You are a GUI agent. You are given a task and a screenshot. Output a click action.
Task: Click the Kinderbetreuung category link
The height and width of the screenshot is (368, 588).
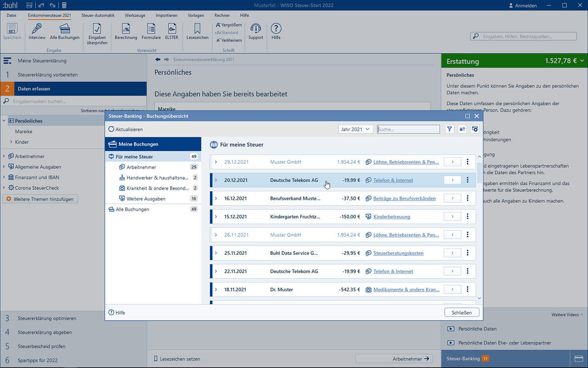tap(392, 217)
